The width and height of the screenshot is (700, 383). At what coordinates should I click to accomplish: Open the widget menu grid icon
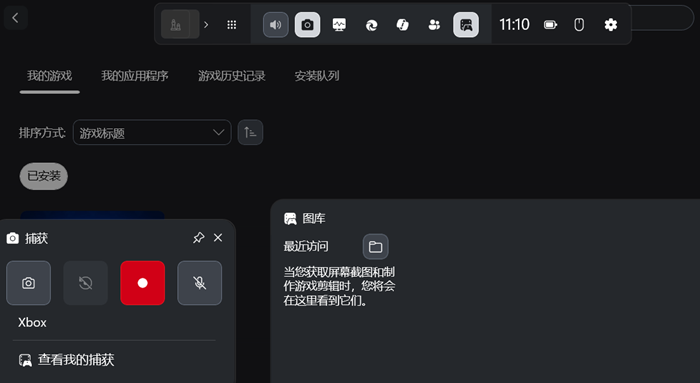pos(231,25)
